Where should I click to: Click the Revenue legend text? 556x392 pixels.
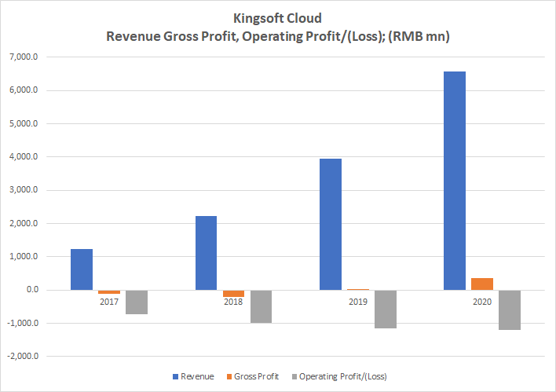pos(197,377)
